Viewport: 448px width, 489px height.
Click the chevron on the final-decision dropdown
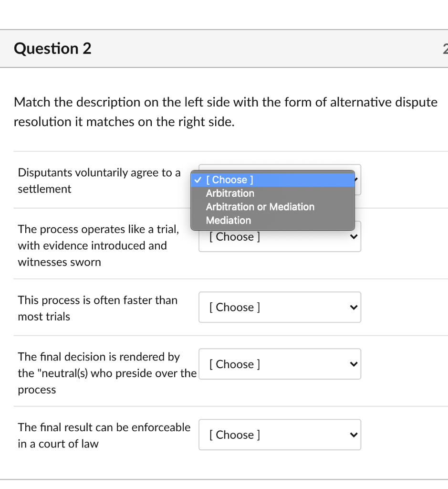pyautogui.click(x=353, y=364)
